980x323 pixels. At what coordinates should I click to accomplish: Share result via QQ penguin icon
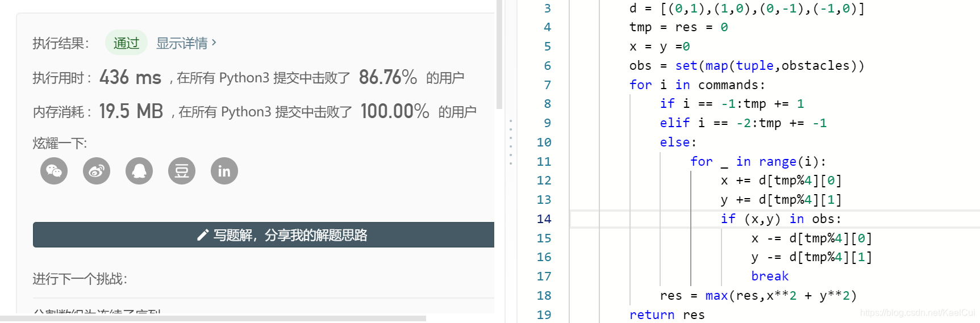coord(139,171)
